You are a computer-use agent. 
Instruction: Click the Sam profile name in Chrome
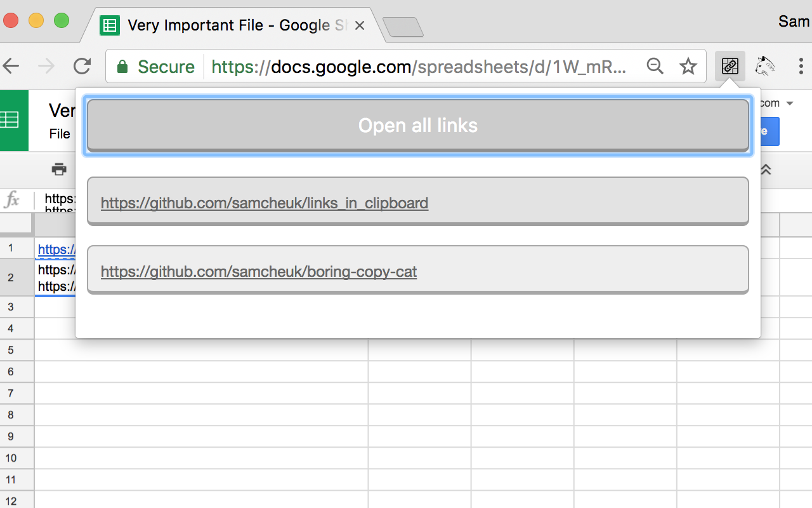pos(794,22)
